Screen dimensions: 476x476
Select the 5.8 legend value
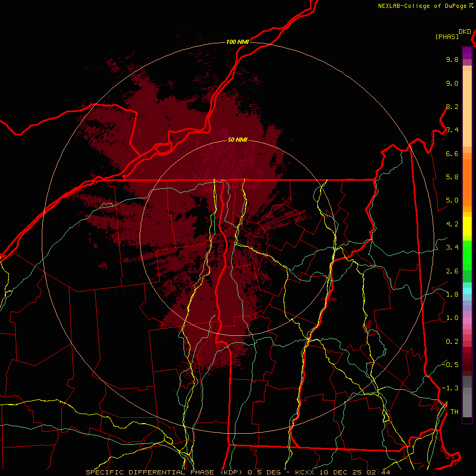point(452,177)
